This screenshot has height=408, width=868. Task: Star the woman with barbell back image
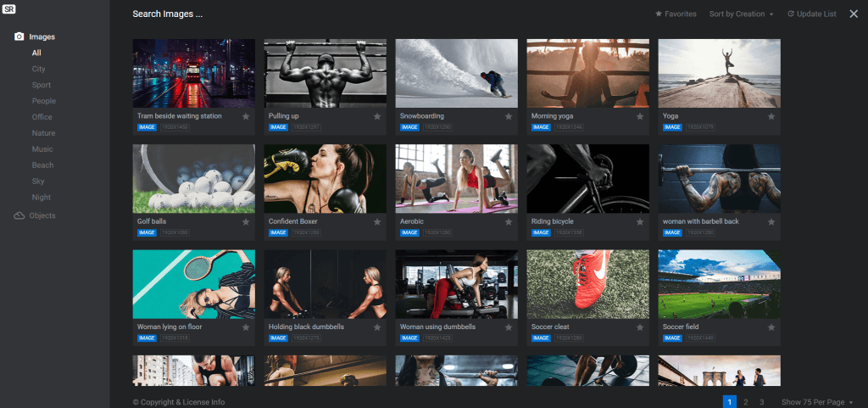(x=771, y=221)
